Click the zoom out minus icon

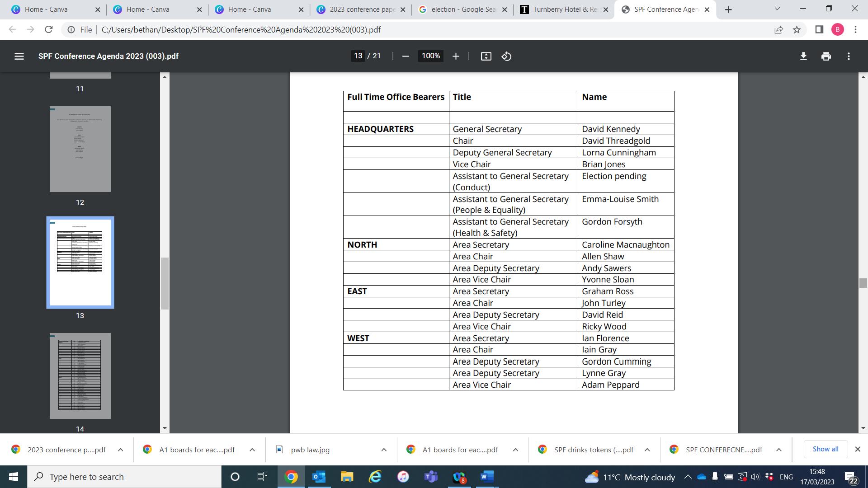(406, 56)
